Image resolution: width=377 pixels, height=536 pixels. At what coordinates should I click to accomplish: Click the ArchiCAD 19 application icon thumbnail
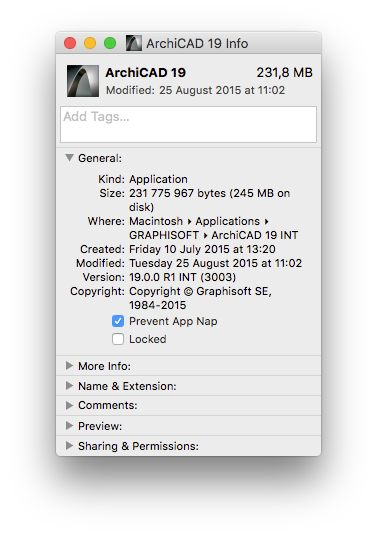[x=83, y=81]
